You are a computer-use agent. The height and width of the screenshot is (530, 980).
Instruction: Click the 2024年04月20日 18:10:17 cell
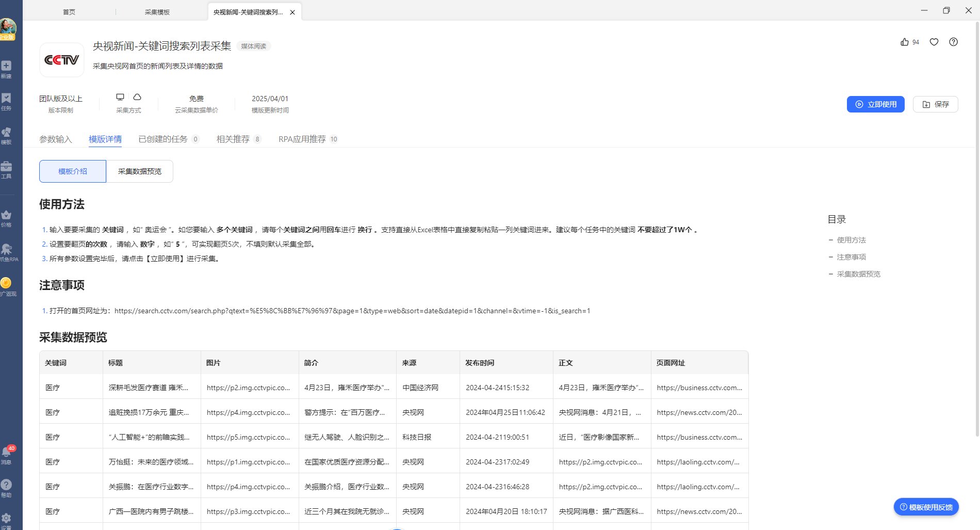506,511
